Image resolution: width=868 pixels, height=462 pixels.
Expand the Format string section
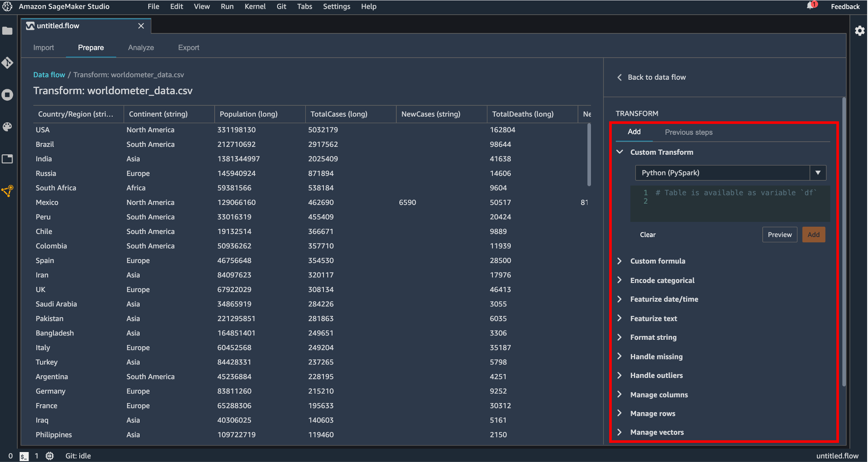[x=620, y=337]
